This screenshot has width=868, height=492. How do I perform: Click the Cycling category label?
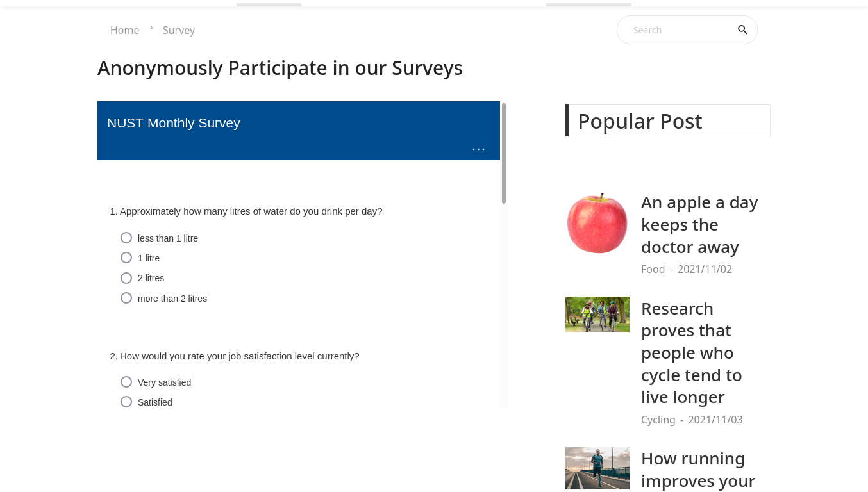point(658,420)
